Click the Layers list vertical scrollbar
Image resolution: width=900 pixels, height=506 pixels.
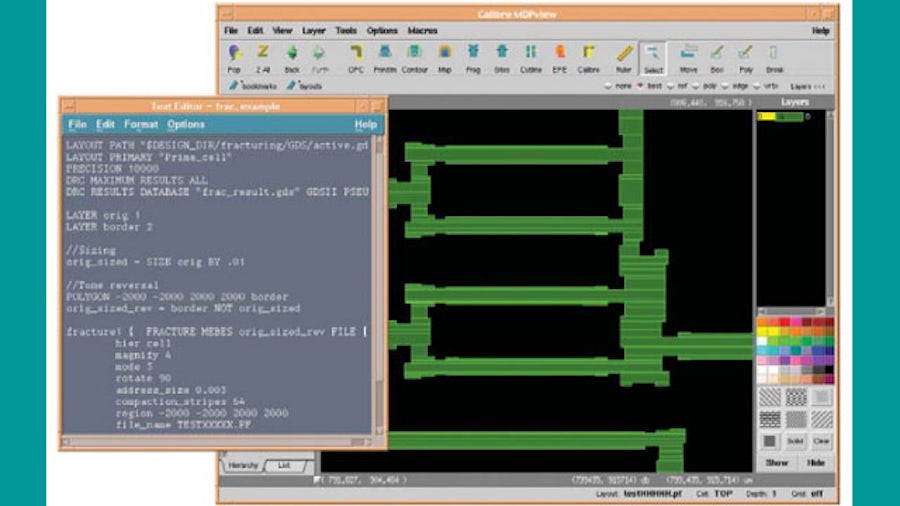(830, 209)
